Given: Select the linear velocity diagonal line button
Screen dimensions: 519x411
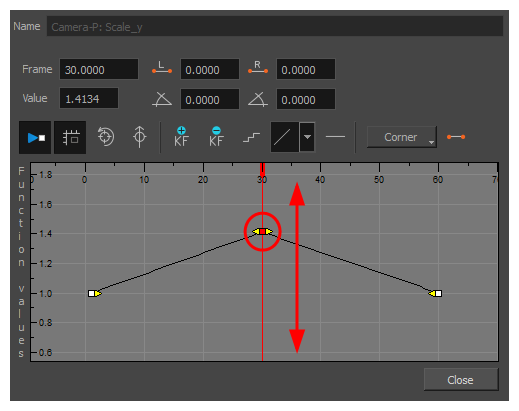Looking at the screenshot, I should point(284,137).
